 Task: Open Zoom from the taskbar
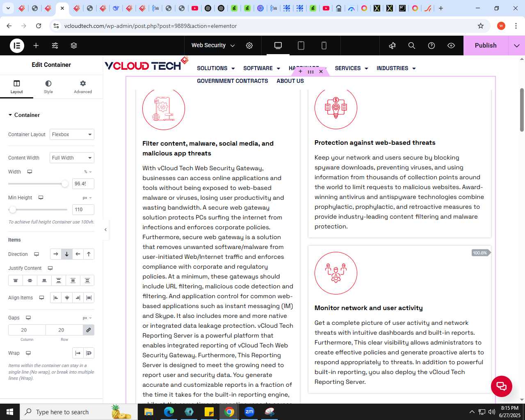tap(249, 412)
